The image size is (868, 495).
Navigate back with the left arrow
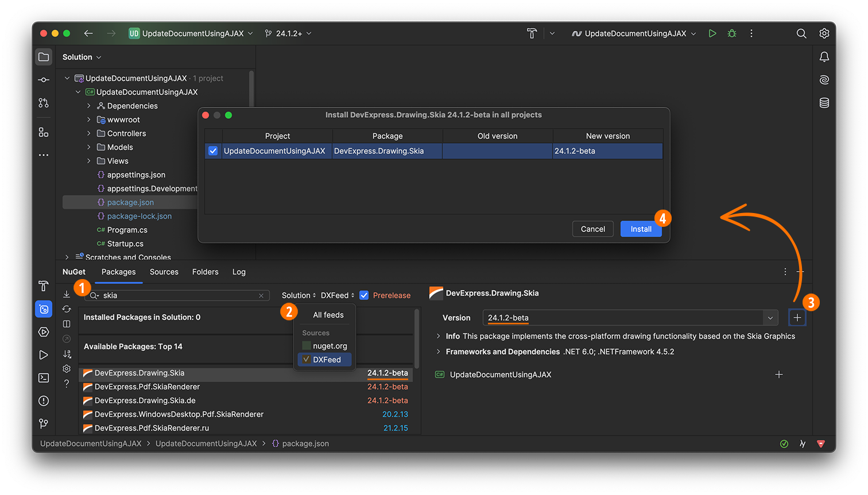tap(88, 33)
